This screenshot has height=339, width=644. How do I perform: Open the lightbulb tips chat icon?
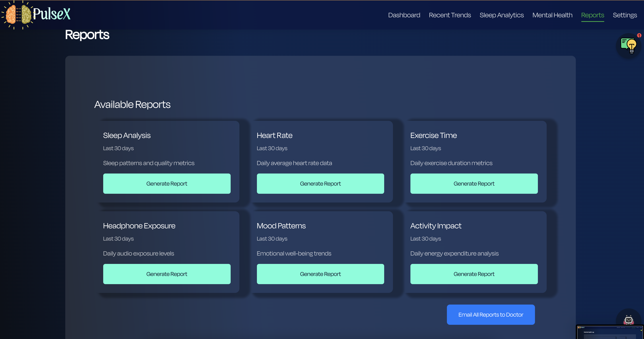(629, 45)
